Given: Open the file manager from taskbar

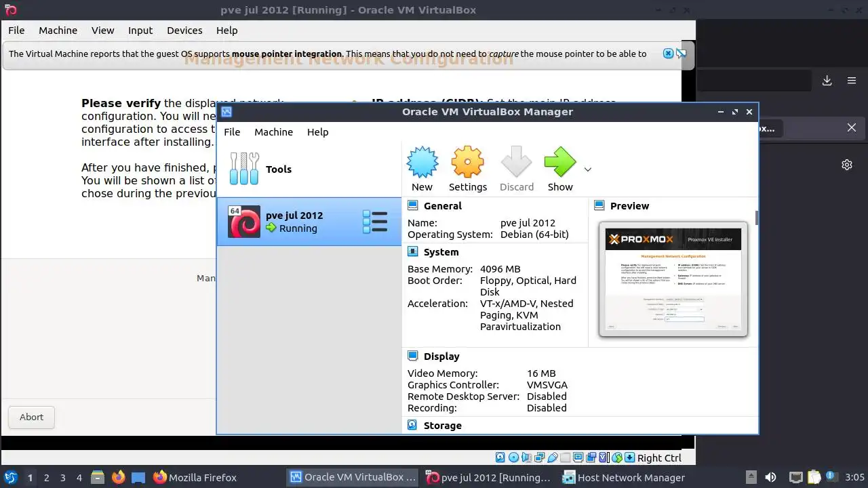Looking at the screenshot, I should tap(97, 477).
